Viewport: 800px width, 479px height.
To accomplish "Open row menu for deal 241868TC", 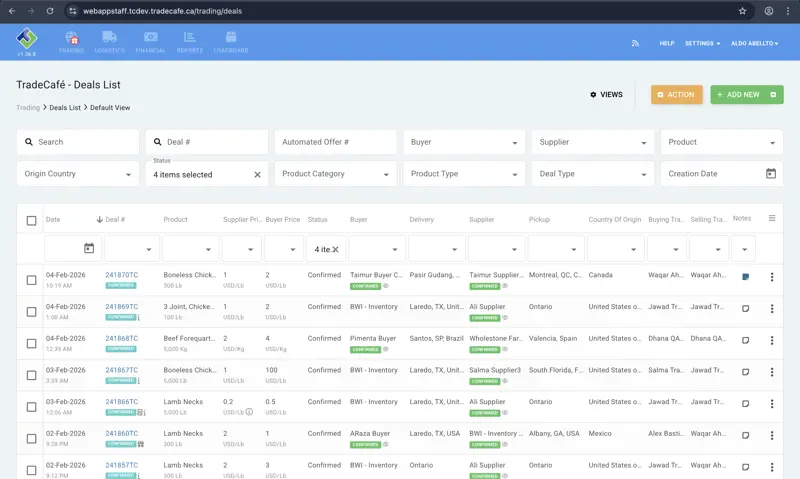I will (772, 340).
